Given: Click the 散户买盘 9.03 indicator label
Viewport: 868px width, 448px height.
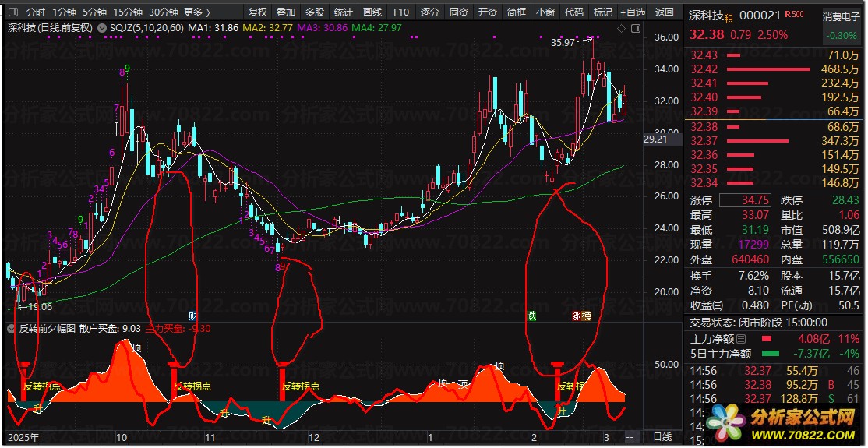Looking at the screenshot, I should [x=110, y=328].
